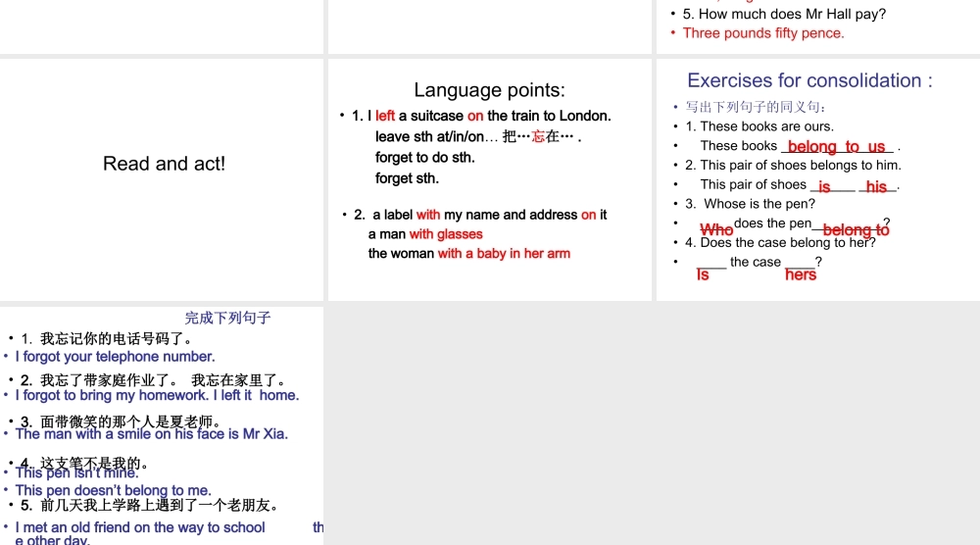Click the line 'forget sth.'
This screenshot has width=980, height=545.
(x=407, y=178)
